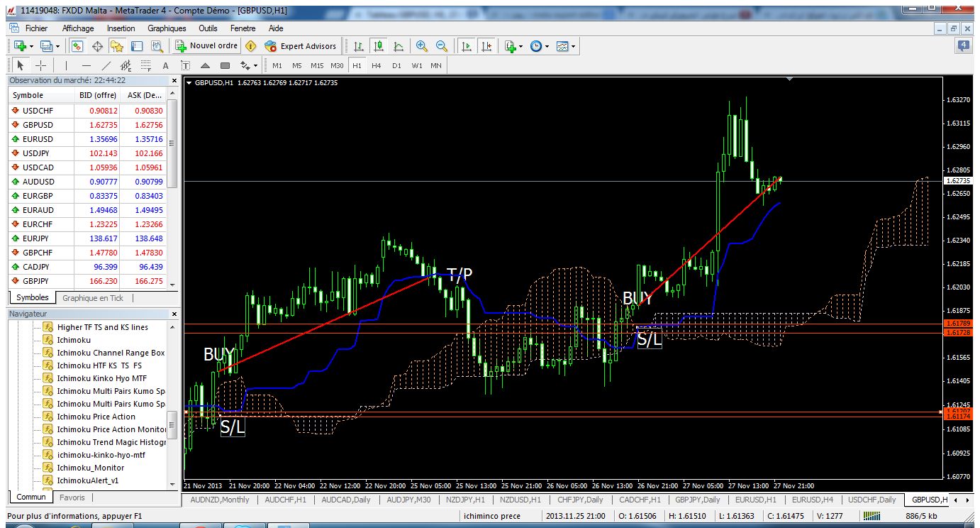
Task: Select the gray rectangle shape tool
Action: pos(225,65)
